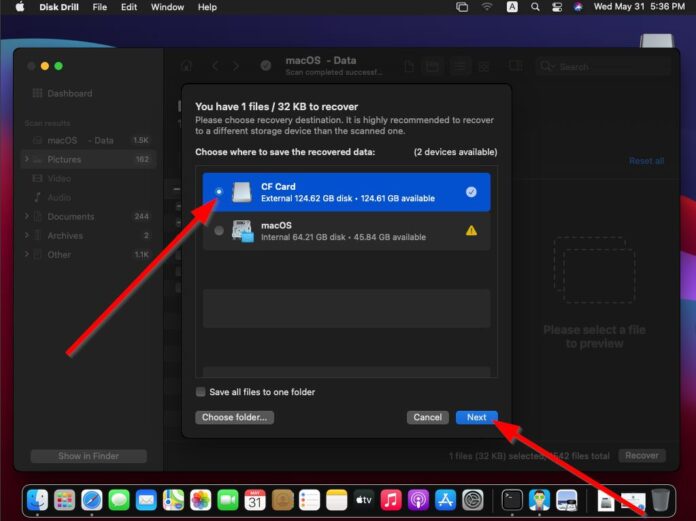Click the Choose folder... button
The height and width of the screenshot is (521, 696).
click(x=234, y=417)
